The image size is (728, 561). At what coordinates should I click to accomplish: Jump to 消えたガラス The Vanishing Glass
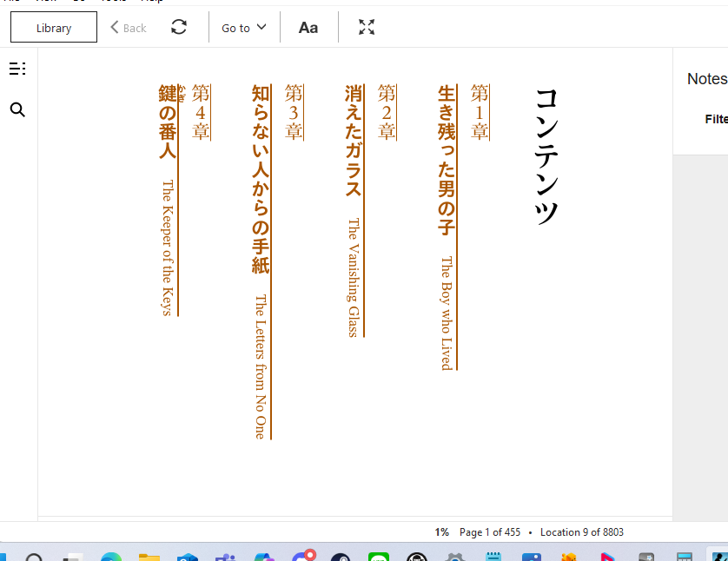pos(354,211)
